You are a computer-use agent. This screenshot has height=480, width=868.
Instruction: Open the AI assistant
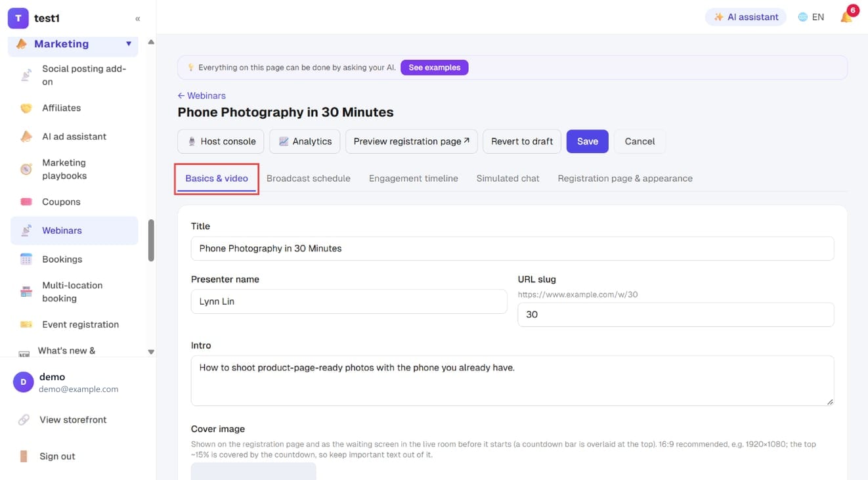point(746,17)
